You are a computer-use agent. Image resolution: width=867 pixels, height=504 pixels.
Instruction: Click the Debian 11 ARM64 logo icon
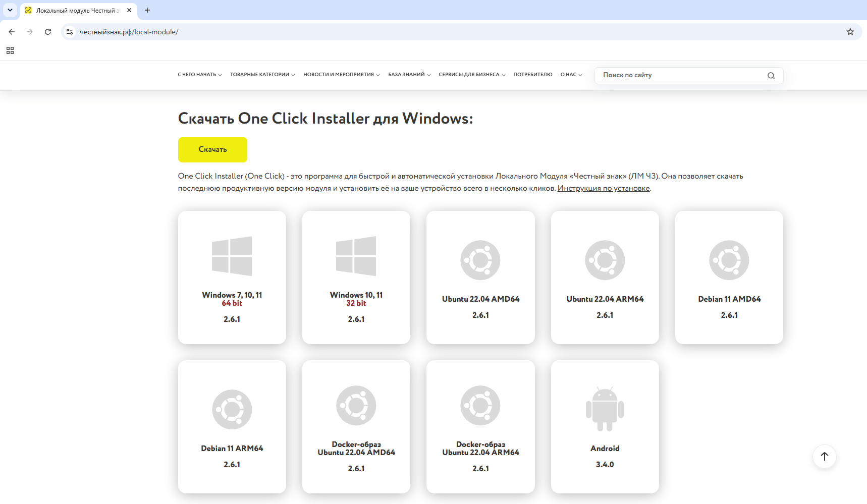tap(232, 410)
